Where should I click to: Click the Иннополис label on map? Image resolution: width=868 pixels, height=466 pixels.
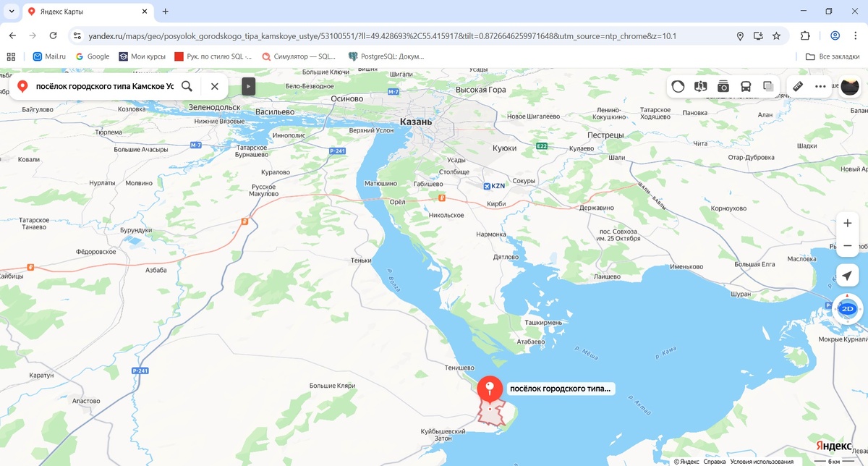290,135
